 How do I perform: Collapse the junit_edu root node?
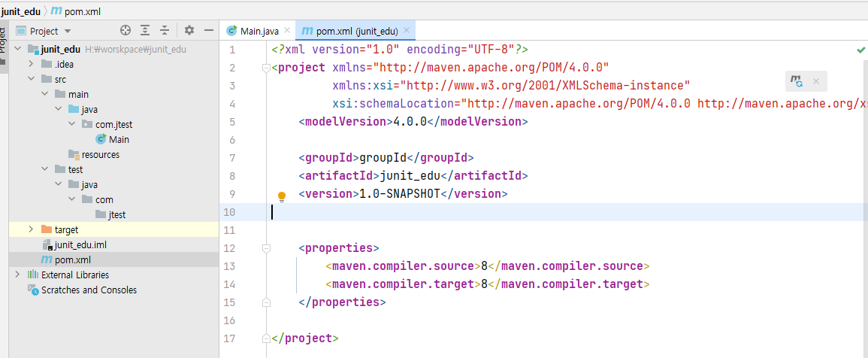[x=18, y=49]
